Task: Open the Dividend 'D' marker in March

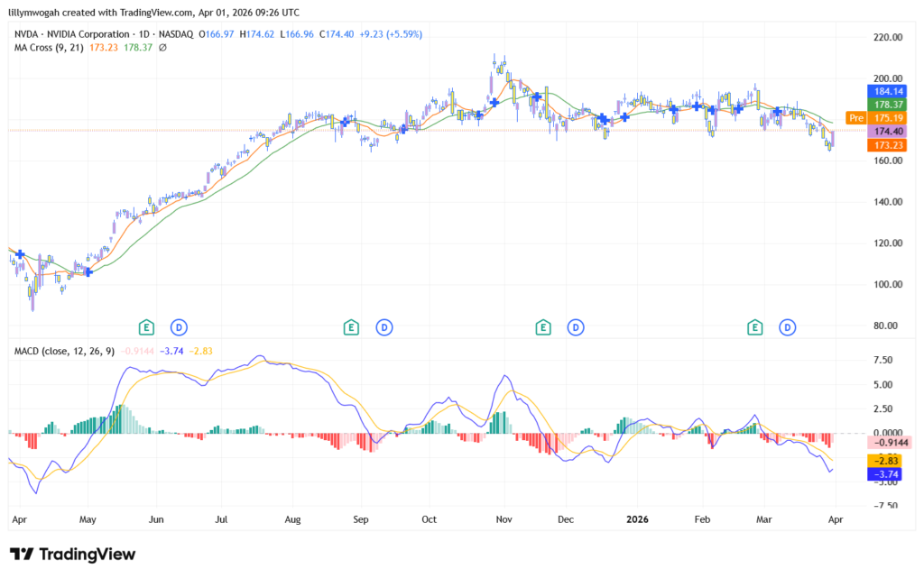Action: [x=789, y=326]
